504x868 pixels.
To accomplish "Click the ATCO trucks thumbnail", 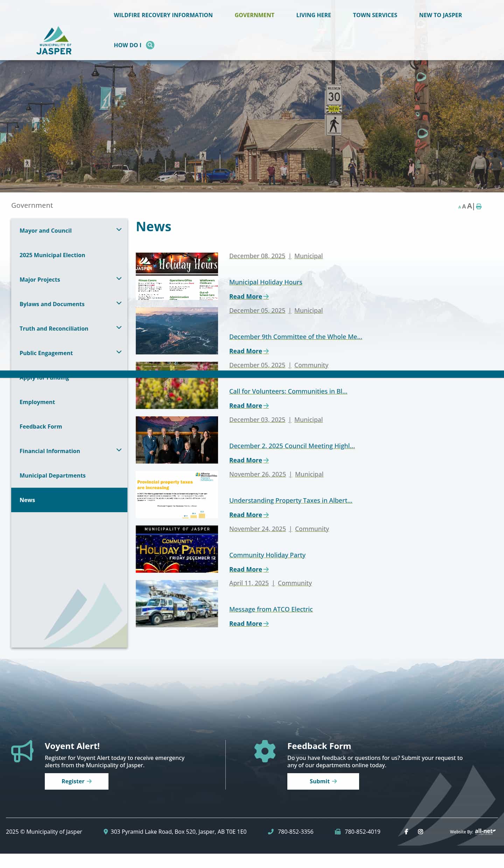I will pos(177,604).
